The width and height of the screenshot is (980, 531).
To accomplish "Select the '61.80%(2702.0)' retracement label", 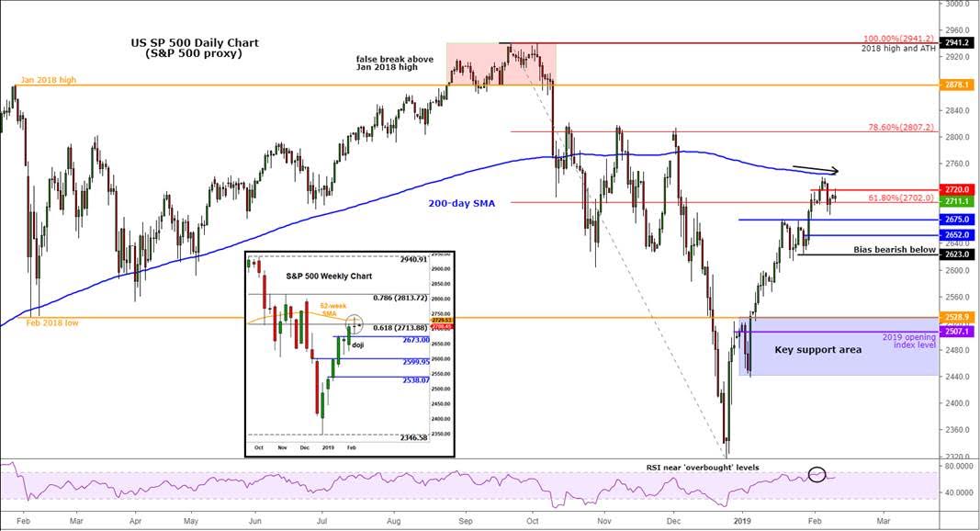I will pyautogui.click(x=902, y=198).
